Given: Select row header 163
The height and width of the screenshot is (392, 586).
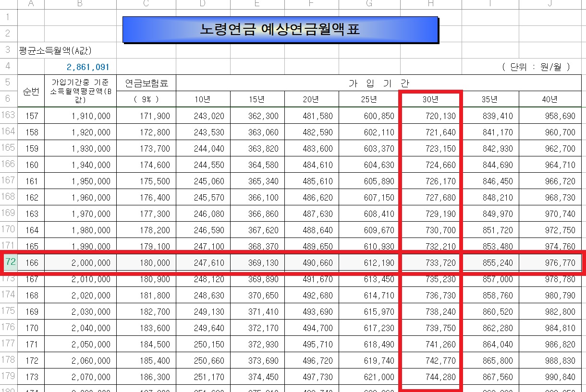Looking at the screenshot, I should point(9,115).
